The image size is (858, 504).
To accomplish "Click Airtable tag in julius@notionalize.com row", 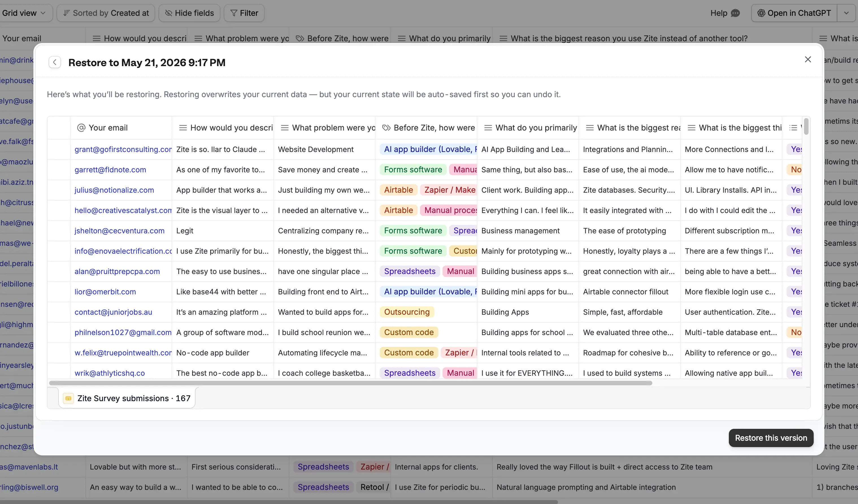I will tap(398, 190).
